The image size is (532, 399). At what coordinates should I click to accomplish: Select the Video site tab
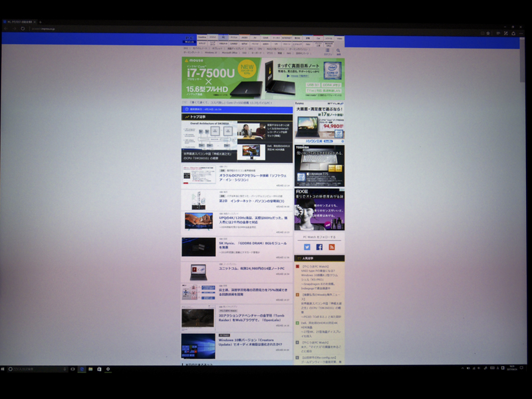click(339, 38)
